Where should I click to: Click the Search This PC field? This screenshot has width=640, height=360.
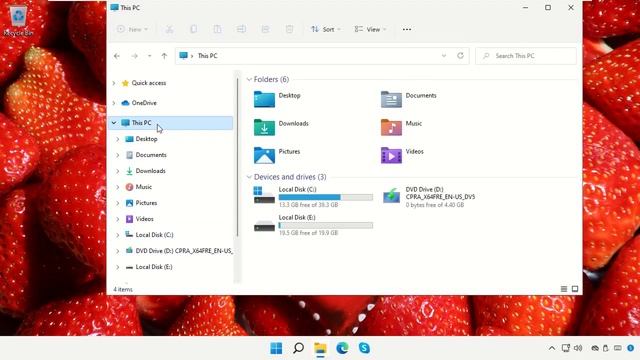click(x=526, y=56)
